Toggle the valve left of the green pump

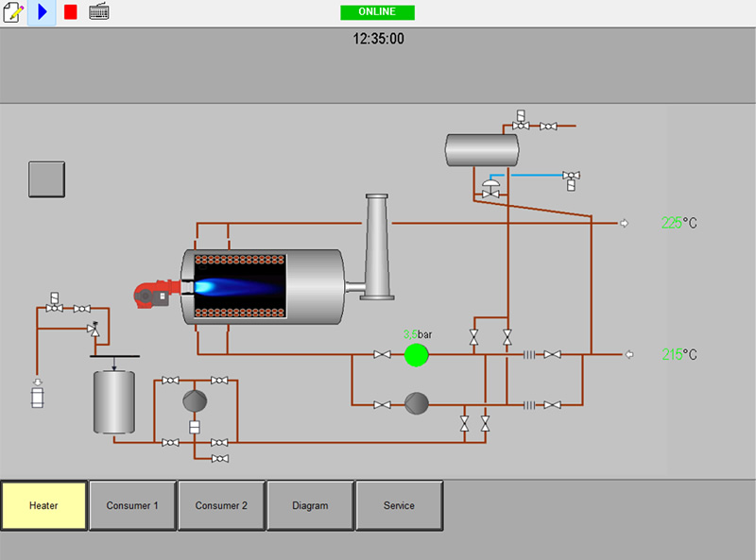tap(381, 354)
